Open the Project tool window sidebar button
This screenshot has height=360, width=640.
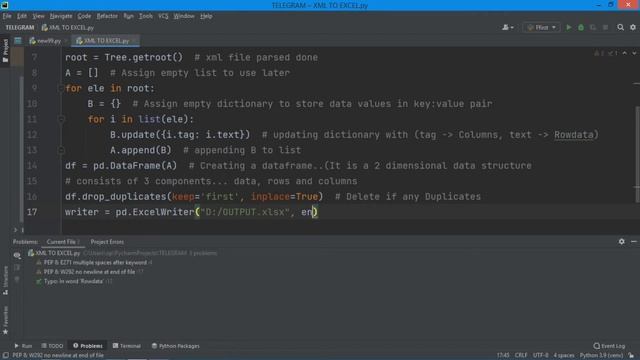pos(5,50)
